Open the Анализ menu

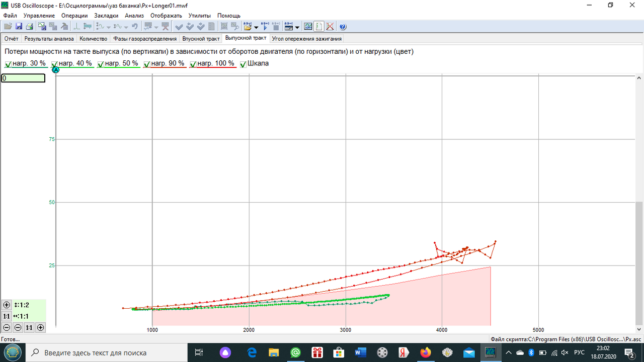(134, 16)
